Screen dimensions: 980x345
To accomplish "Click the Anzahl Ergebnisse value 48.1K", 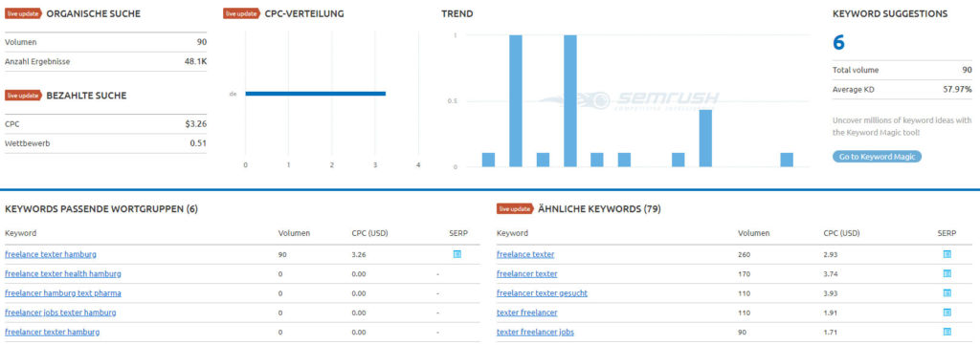I will pyautogui.click(x=195, y=62).
